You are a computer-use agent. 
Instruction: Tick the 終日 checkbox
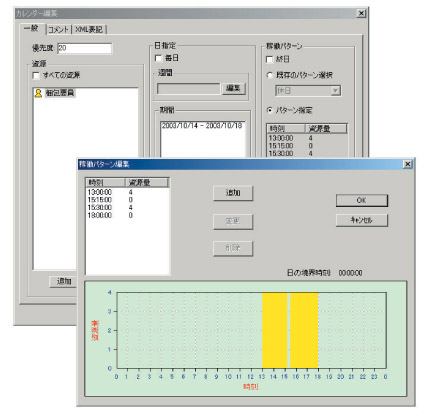269,59
